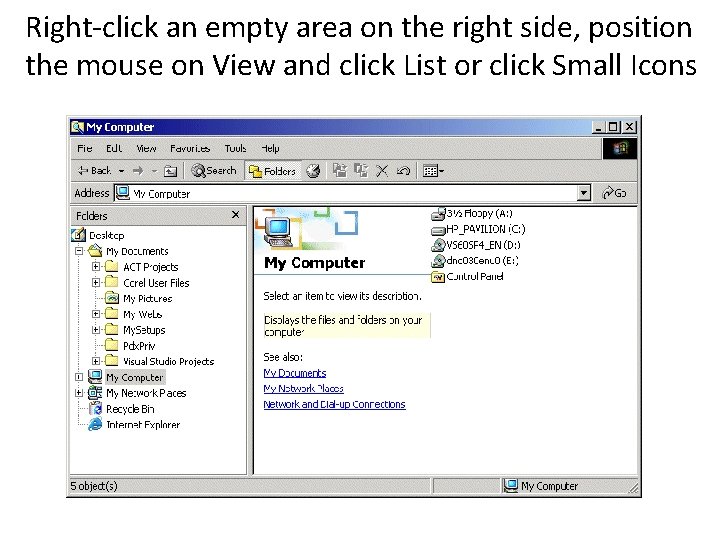
Task: Expand the My Computer tree node
Action: pos(79,377)
